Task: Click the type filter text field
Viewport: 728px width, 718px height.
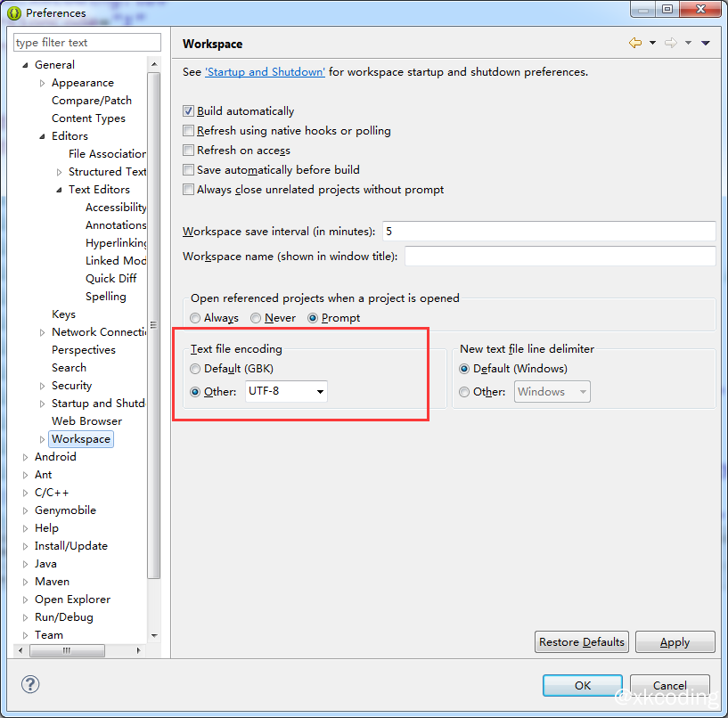Action: (87, 43)
